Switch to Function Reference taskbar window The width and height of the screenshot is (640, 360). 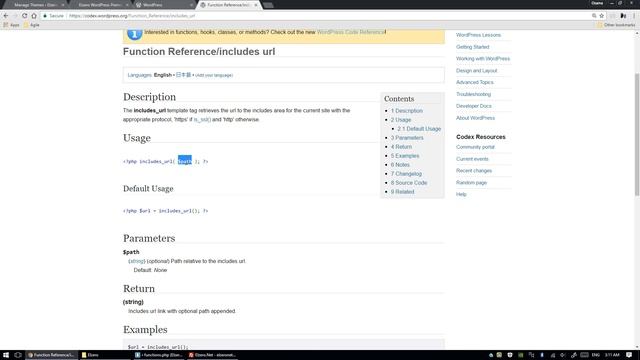(x=51, y=355)
